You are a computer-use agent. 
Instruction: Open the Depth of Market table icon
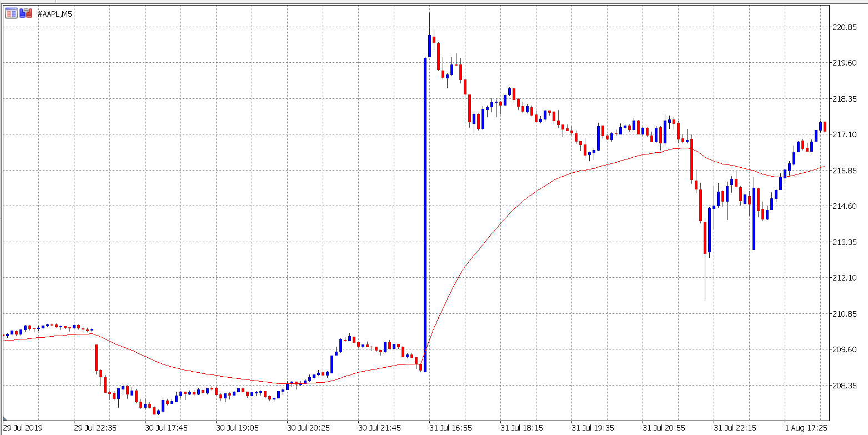pos(11,13)
